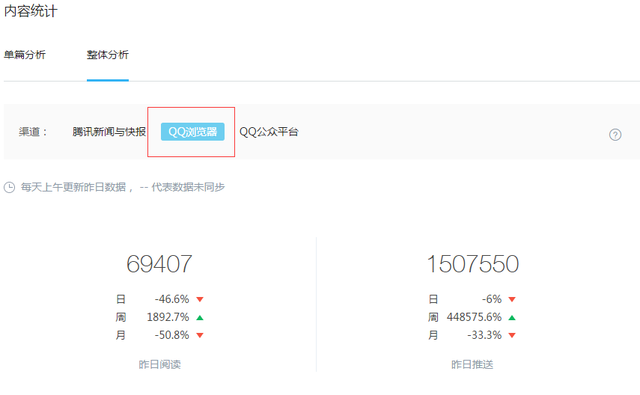Click the 昨日推送 label
This screenshot has height=395, width=640.
click(x=472, y=364)
